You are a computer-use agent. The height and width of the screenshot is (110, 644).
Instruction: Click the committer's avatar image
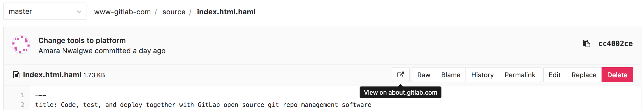pyautogui.click(x=21, y=45)
